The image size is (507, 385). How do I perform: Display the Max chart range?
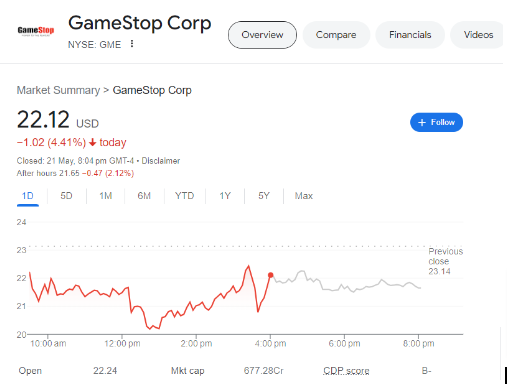point(304,196)
